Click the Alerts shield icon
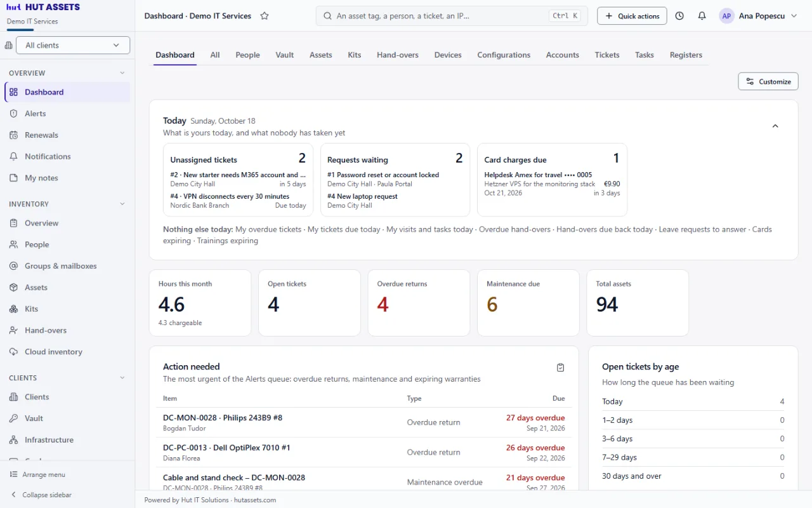The height and width of the screenshot is (508, 812). click(13, 114)
